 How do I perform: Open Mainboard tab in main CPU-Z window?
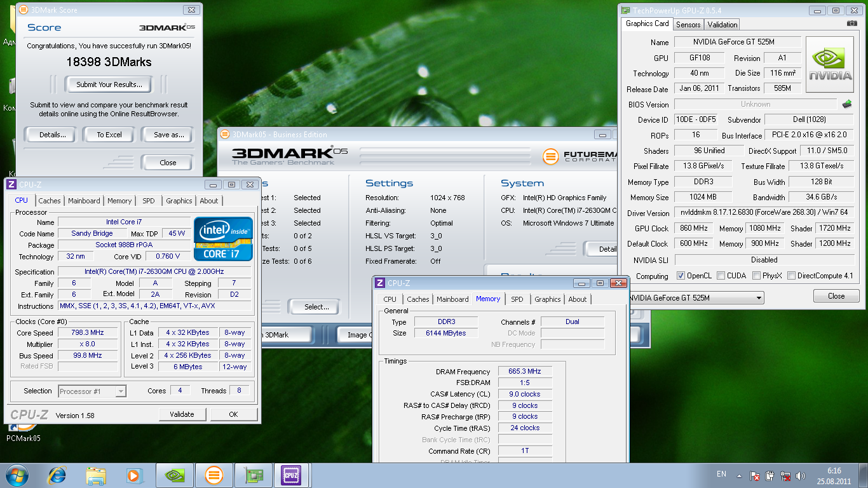tap(85, 201)
